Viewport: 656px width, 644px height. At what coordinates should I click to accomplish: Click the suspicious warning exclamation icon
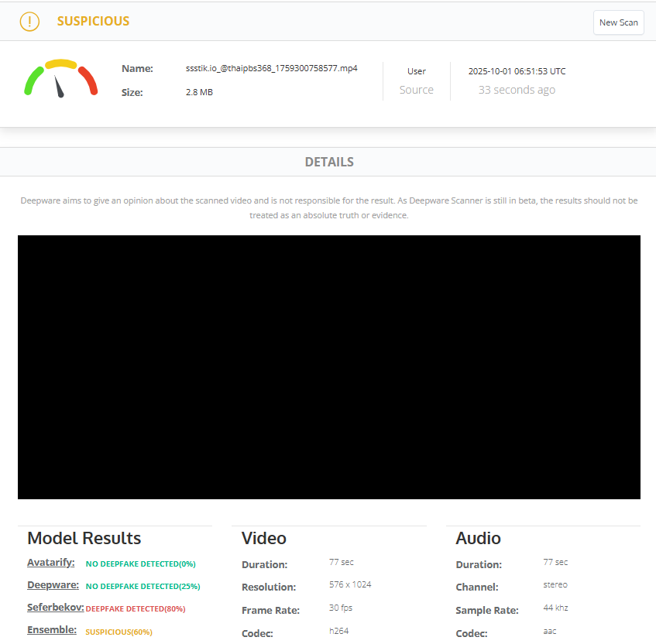pyautogui.click(x=29, y=22)
